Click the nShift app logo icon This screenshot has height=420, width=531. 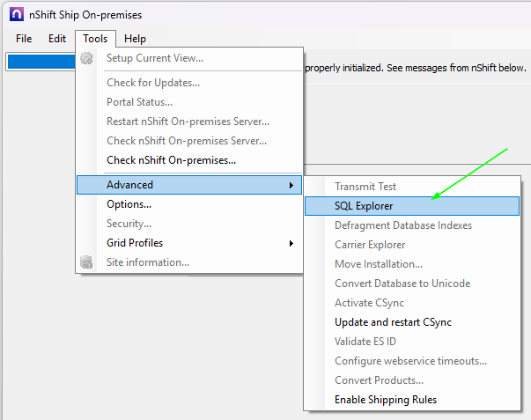click(x=16, y=14)
